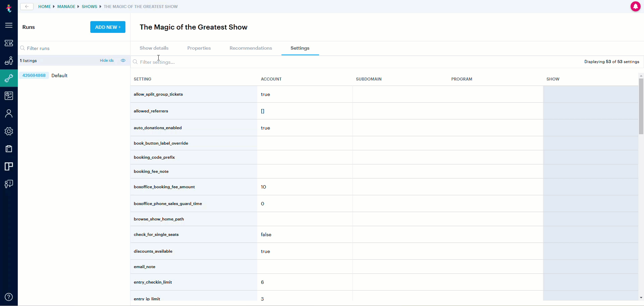This screenshot has width=644, height=306.
Task: Click the SETTING column header
Action: (x=143, y=79)
